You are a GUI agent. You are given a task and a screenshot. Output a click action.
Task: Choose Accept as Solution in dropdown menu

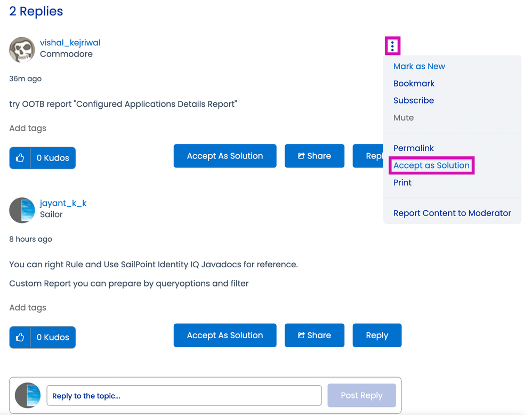431,165
